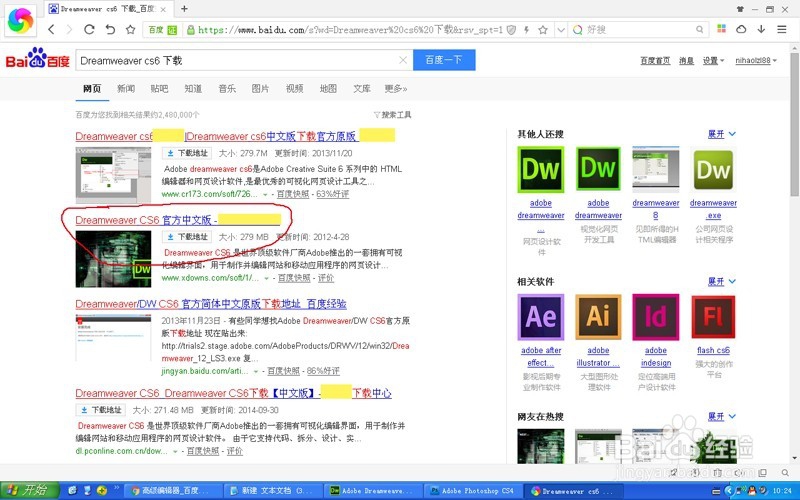
Task: Click the thumbnail of the xdowns.com result
Action: 113,259
